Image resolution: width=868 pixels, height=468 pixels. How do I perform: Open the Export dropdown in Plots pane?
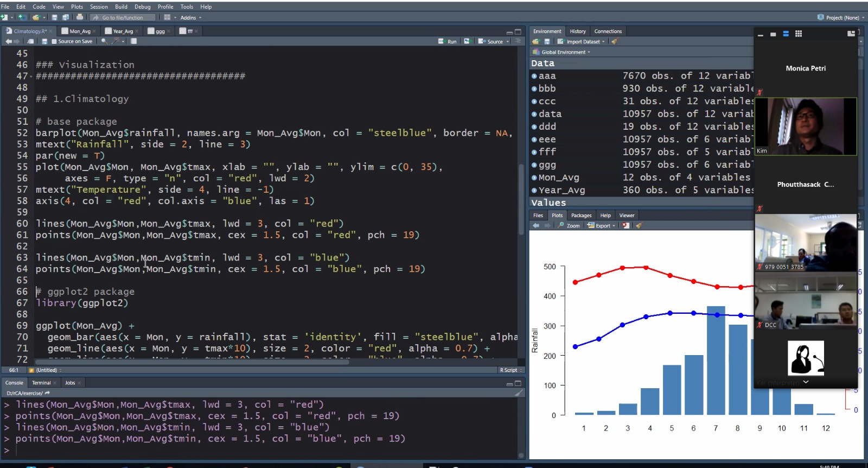pyautogui.click(x=602, y=226)
